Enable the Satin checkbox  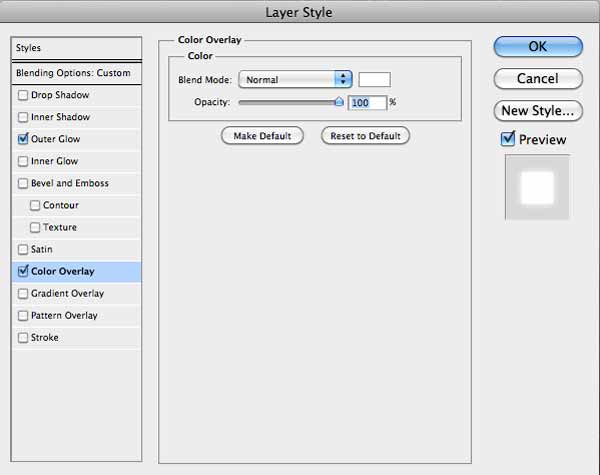click(23, 250)
